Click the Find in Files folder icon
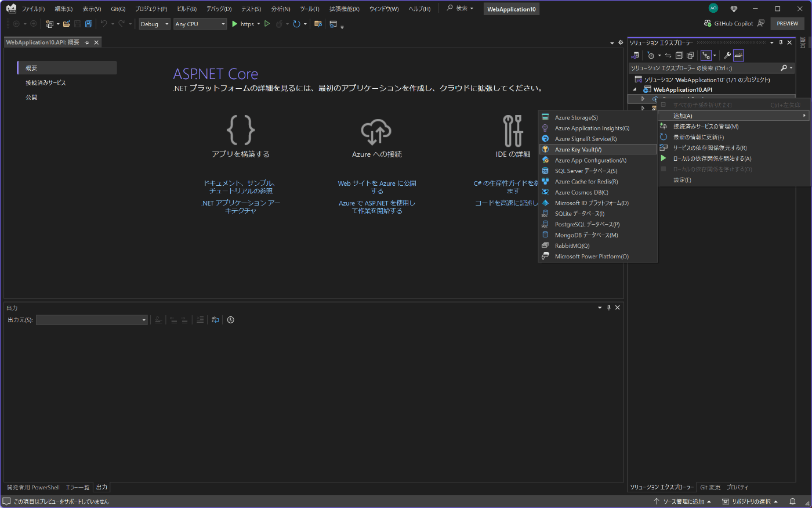 click(x=318, y=24)
